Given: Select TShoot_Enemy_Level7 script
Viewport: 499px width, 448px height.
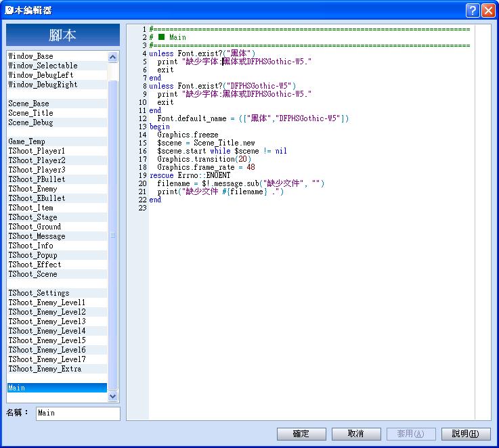Looking at the screenshot, I should coord(57,360).
